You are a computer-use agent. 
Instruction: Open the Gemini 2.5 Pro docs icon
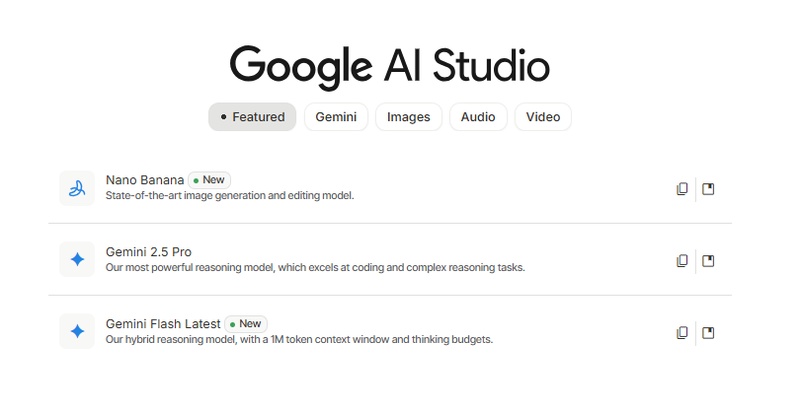(x=708, y=261)
